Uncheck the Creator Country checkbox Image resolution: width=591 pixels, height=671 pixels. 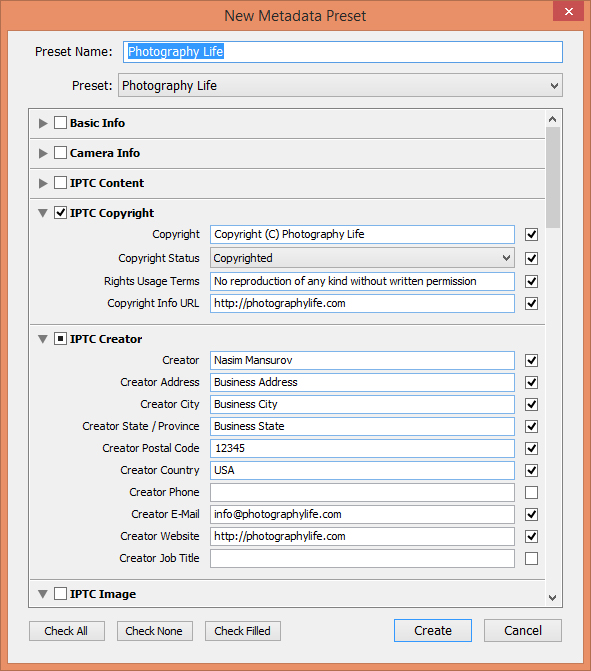(532, 470)
